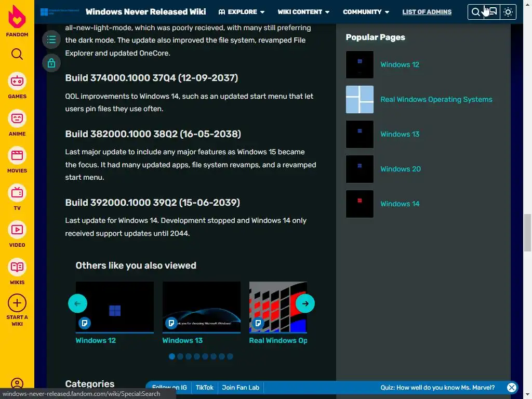Open the Video section icon
Image resolution: width=532 pixels, height=399 pixels.
17,230
